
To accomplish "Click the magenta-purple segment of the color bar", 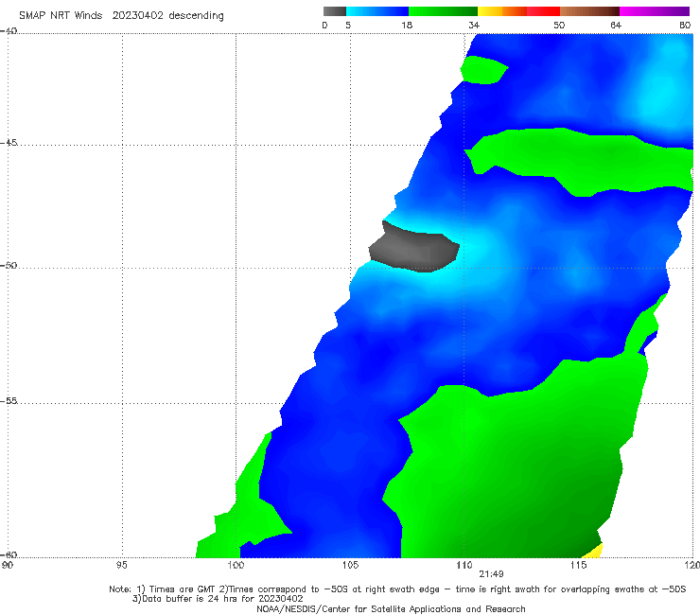I will [654, 11].
